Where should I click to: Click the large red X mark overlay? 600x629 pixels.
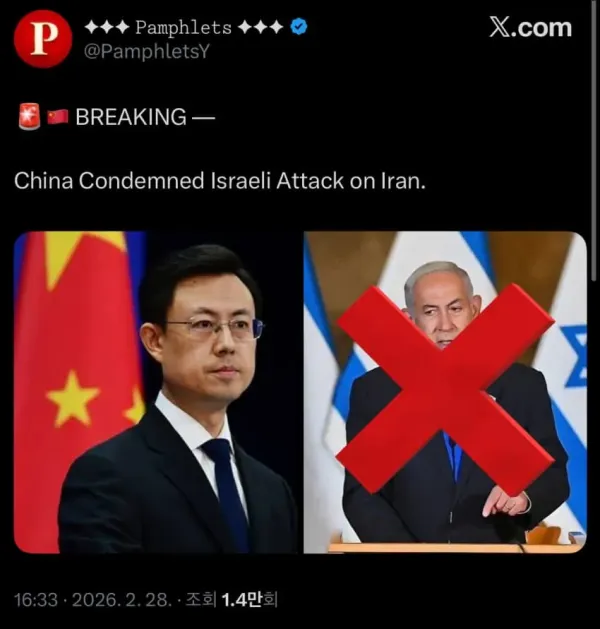[x=445, y=389]
